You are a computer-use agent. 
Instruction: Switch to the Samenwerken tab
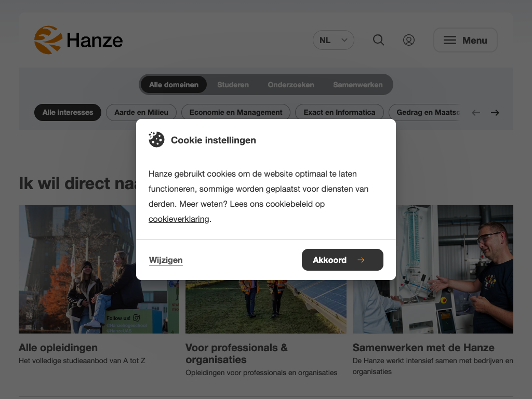click(x=358, y=85)
